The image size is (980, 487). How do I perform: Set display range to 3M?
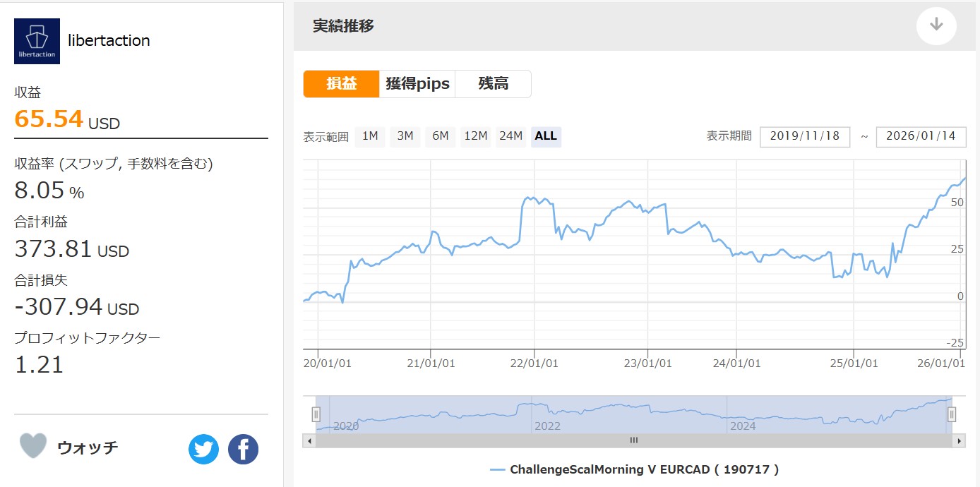coord(405,136)
